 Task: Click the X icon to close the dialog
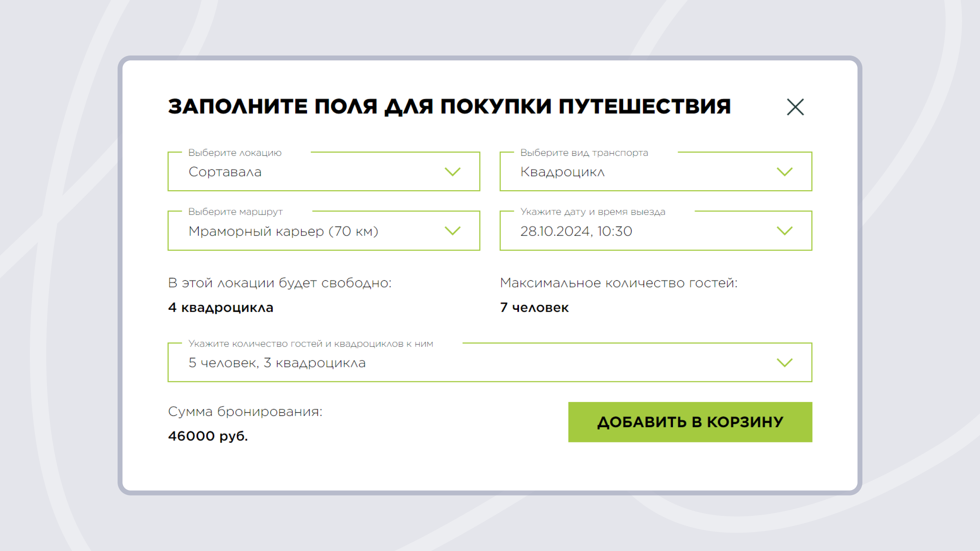[795, 107]
